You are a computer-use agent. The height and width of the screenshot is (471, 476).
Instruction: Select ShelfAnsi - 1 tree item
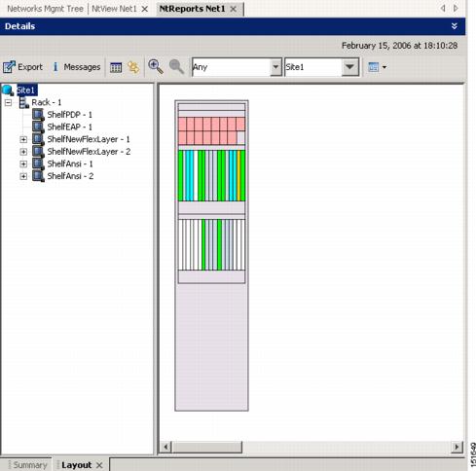pyautogui.click(x=70, y=164)
